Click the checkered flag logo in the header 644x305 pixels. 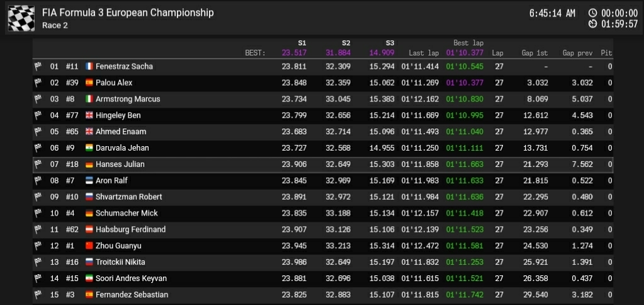21,18
